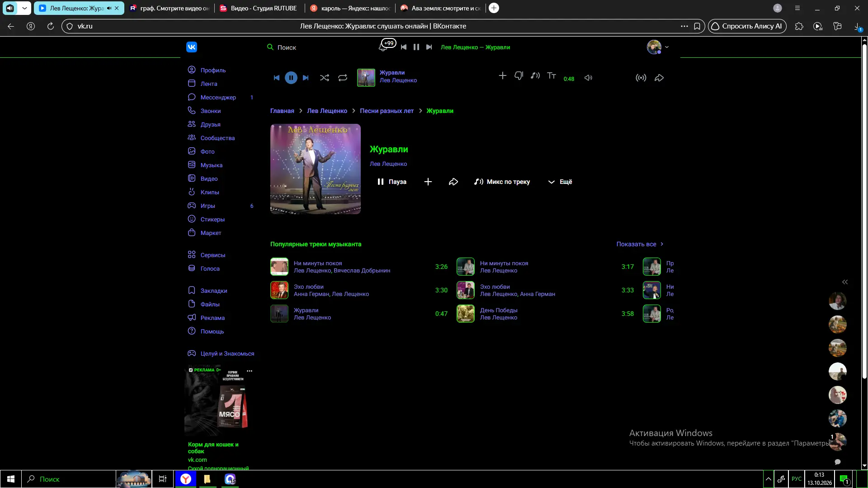Open profile avatar dropdown menu

click(658, 47)
